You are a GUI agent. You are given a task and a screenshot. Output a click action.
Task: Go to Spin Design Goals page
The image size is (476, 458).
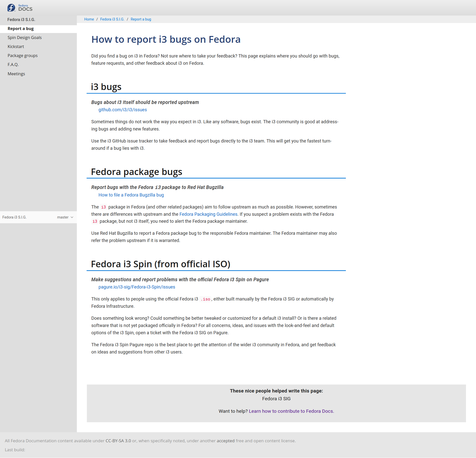25,37
